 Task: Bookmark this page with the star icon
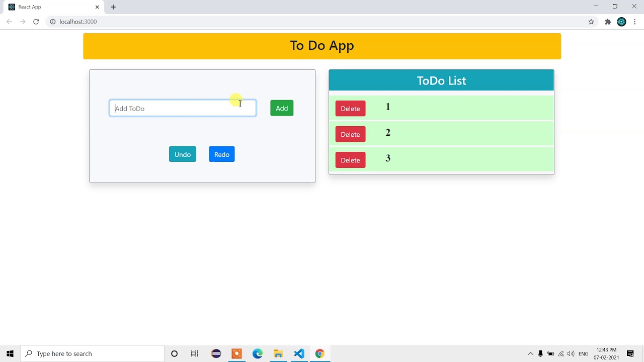(591, 22)
